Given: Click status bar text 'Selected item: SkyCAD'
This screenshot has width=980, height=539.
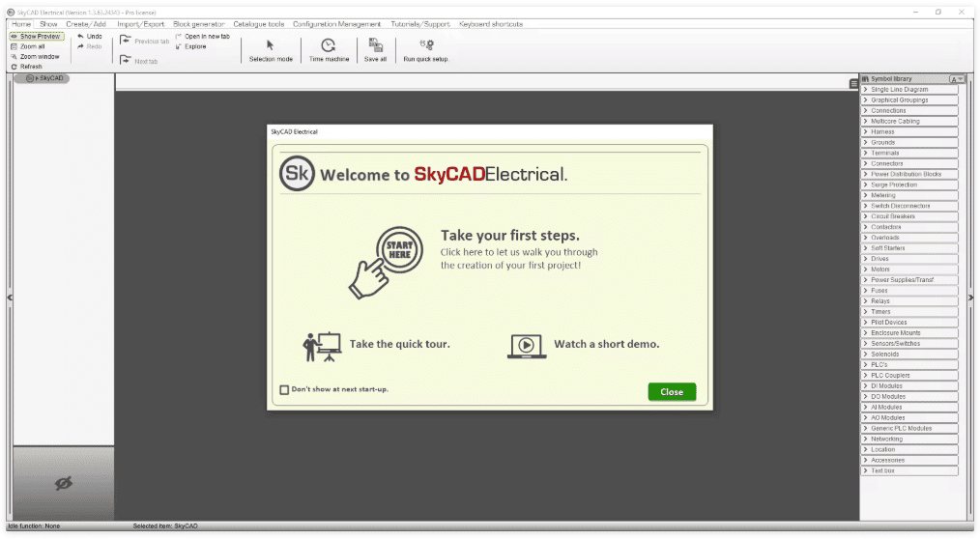Looking at the screenshot, I should (x=165, y=525).
